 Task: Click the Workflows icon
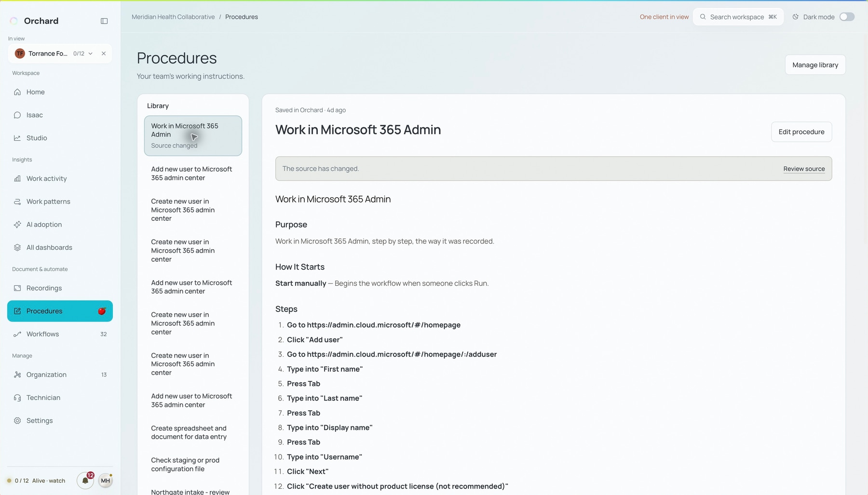(17, 334)
